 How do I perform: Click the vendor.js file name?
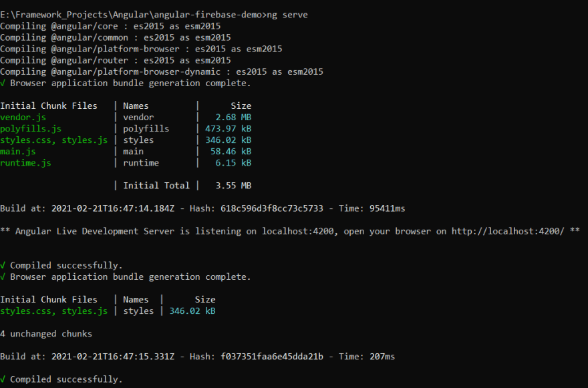[x=23, y=118]
